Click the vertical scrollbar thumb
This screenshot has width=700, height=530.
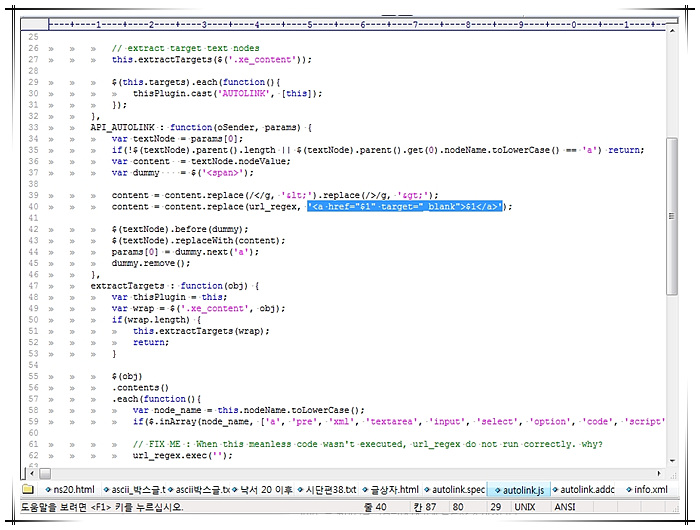coord(672,216)
